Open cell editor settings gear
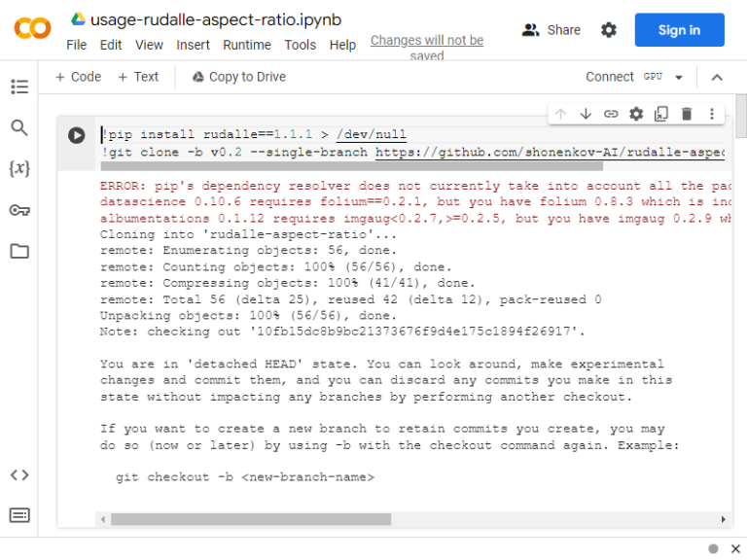Image resolution: width=747 pixels, height=560 pixels. tap(636, 114)
